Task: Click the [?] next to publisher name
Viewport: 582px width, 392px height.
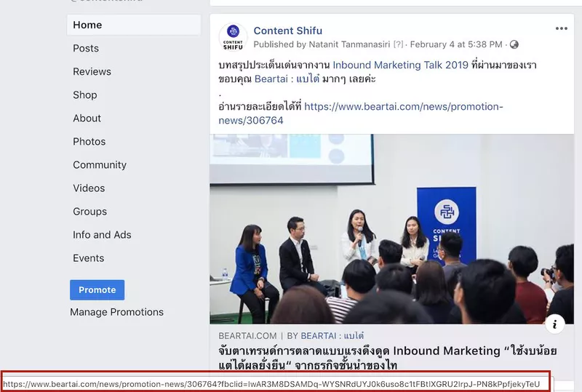Action: point(398,44)
